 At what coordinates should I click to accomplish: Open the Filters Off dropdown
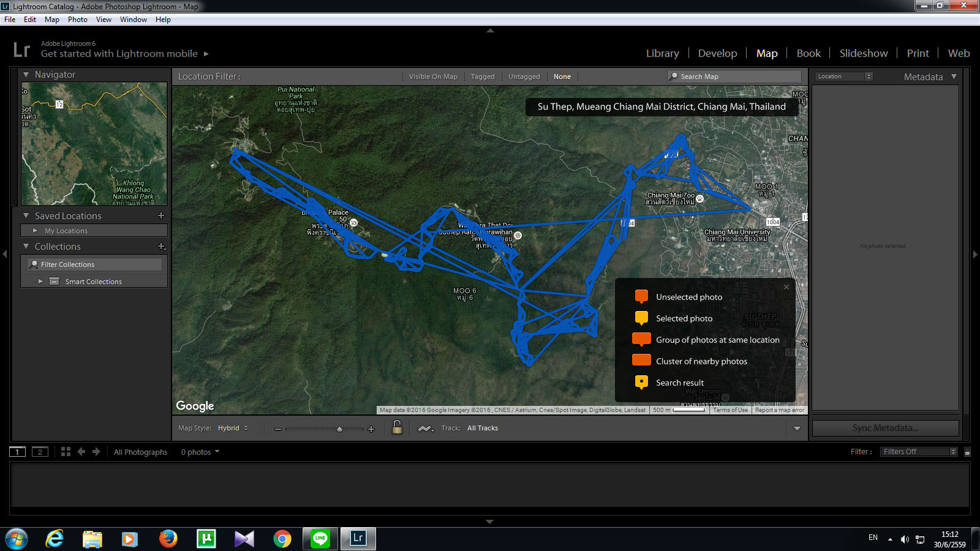tap(919, 452)
